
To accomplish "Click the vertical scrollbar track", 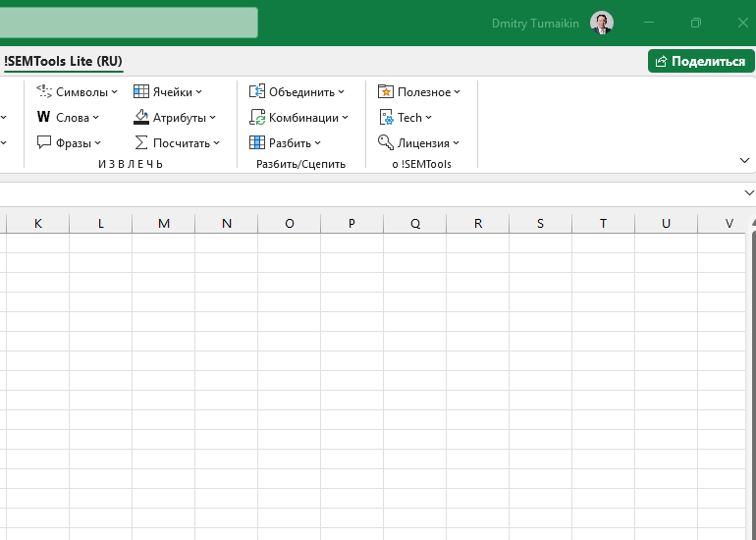I will [752, 386].
